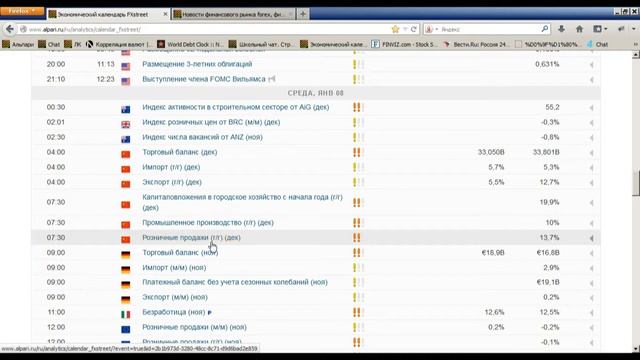Open Индекс числа вакансий от ANZ event
This screenshot has width=640, height=360.
click(202, 137)
